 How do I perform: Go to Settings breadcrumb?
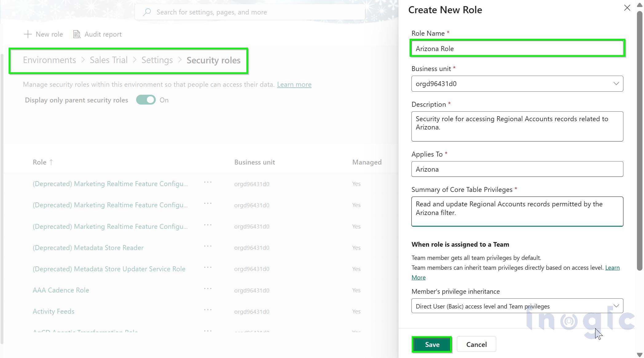tap(157, 60)
